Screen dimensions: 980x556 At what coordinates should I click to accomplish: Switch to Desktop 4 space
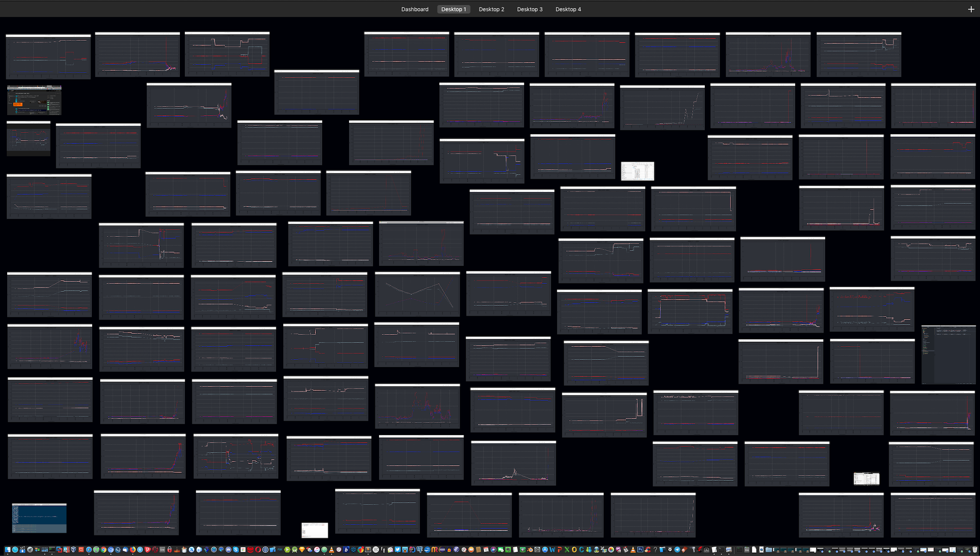pos(568,9)
